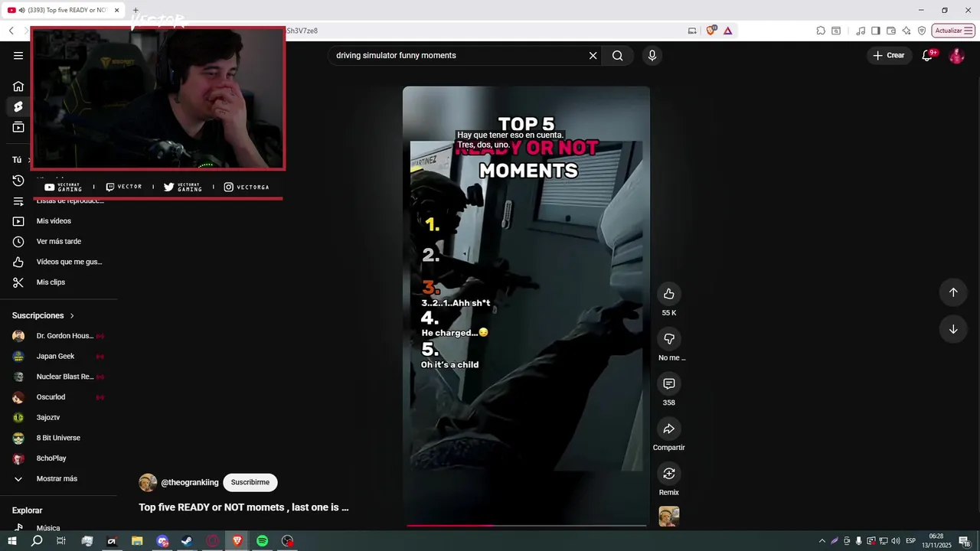980x551 pixels.
Task: Open Subscriptions icon in sidebar
Action: 18,127
